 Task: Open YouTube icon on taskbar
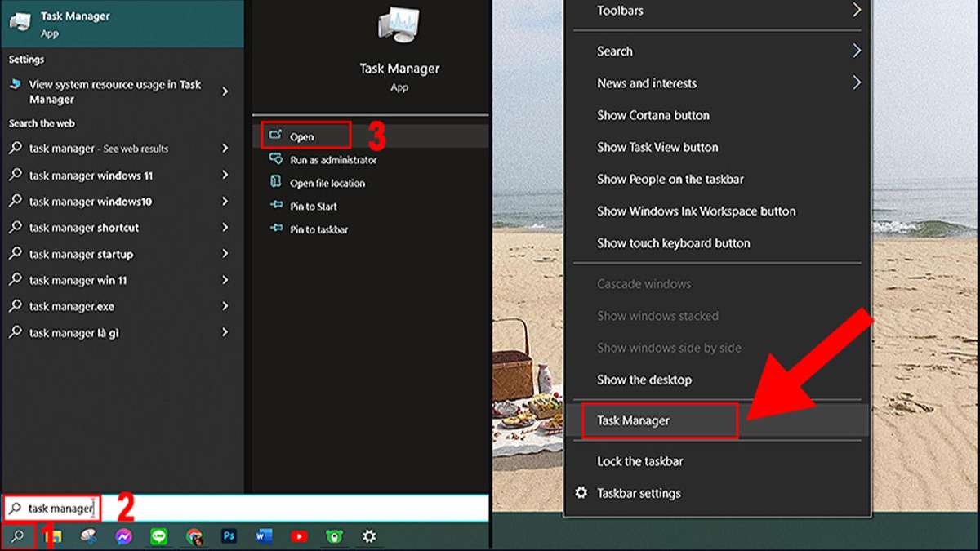[x=299, y=536]
